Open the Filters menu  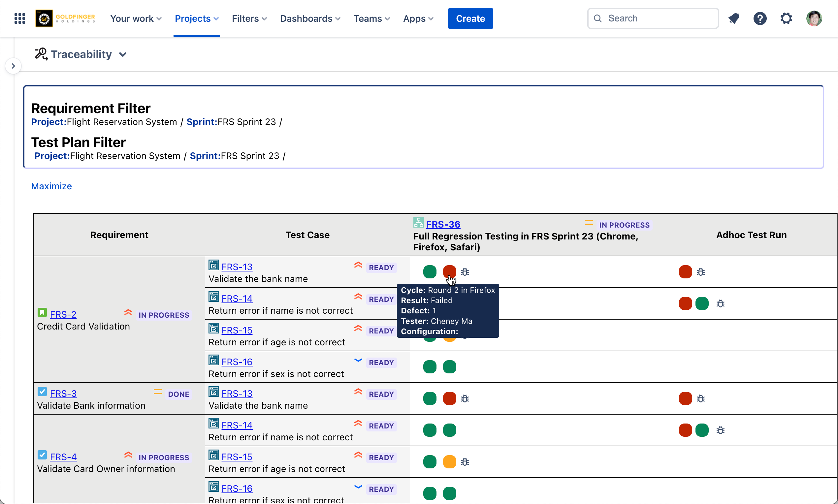(x=249, y=18)
